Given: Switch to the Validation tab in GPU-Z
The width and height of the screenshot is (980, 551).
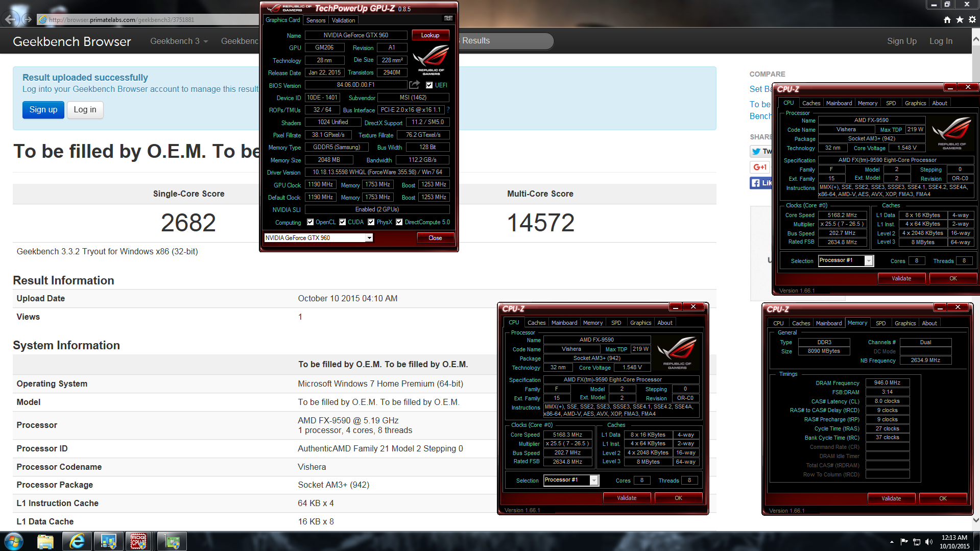Looking at the screenshot, I should click(x=343, y=20).
